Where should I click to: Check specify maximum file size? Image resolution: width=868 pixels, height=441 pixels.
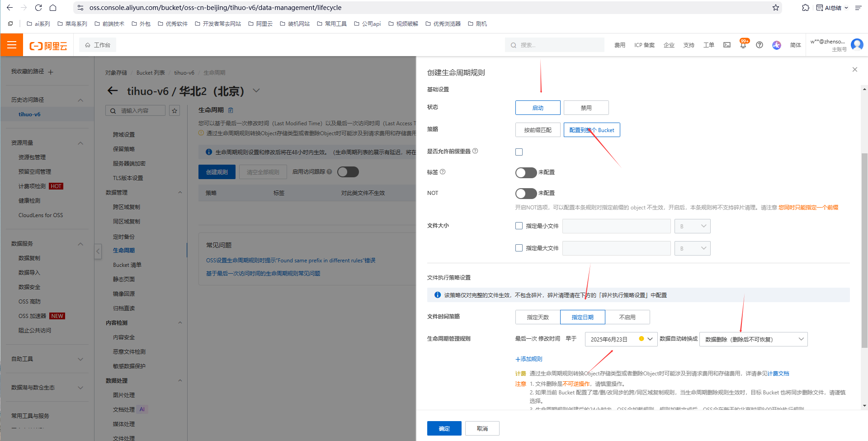tap(519, 248)
